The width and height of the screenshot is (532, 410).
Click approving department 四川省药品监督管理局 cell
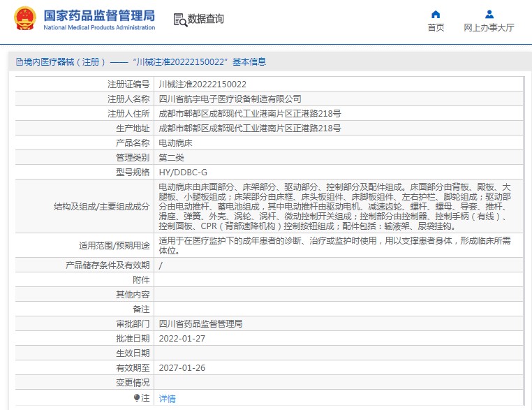click(x=200, y=323)
